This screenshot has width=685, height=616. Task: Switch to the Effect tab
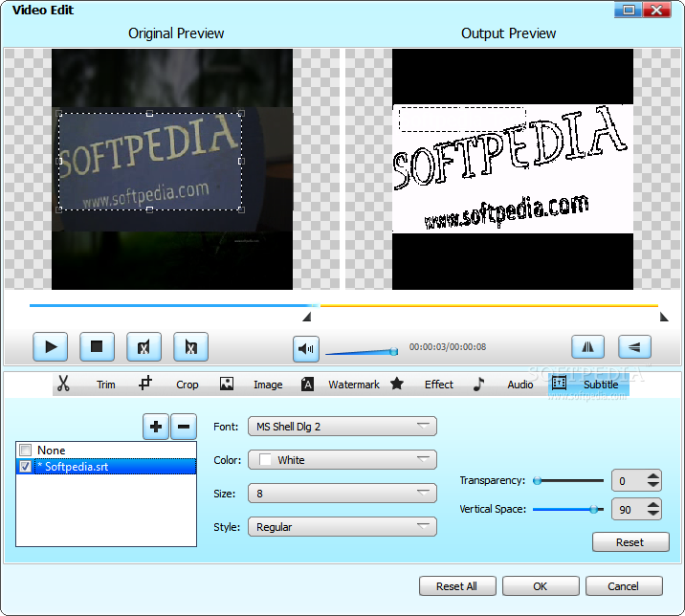(x=438, y=385)
